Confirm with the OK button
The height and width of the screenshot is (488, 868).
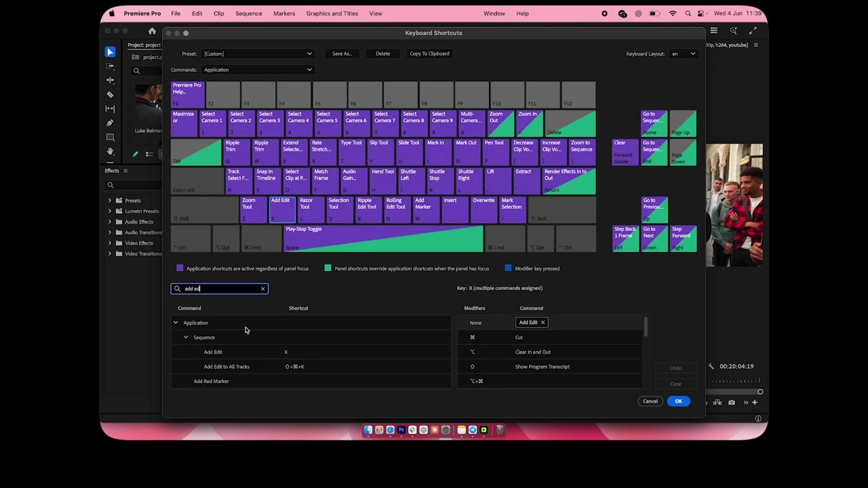[678, 401]
